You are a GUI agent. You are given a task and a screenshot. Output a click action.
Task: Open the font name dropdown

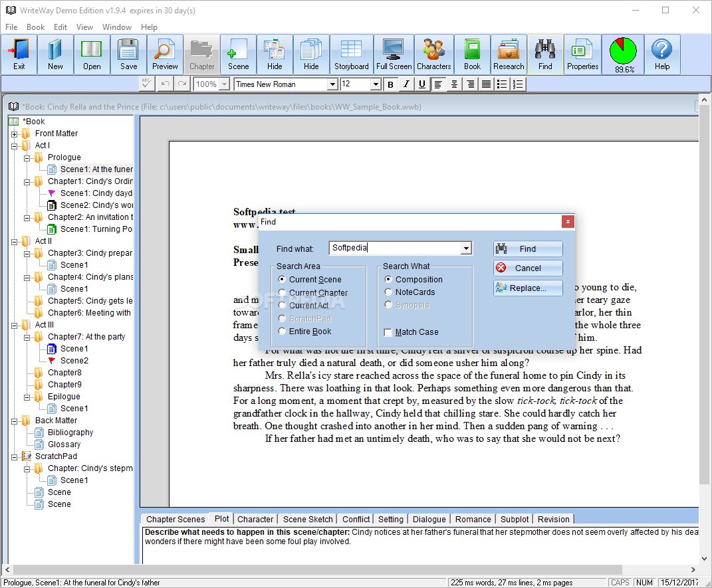coord(332,84)
